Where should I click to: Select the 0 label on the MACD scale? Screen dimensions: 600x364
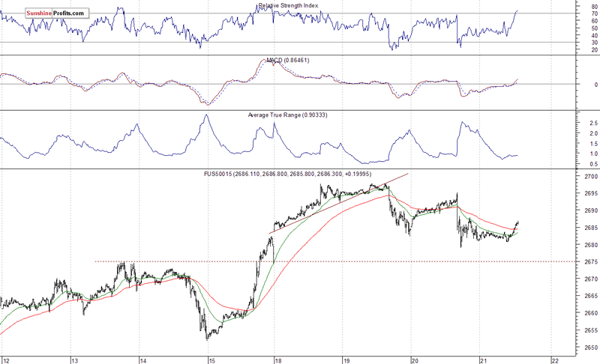click(x=574, y=85)
